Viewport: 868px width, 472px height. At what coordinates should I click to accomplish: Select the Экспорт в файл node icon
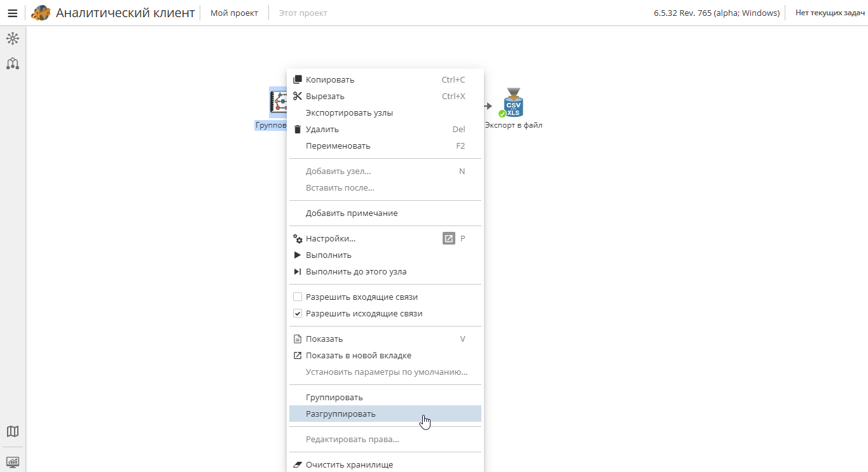(512, 102)
